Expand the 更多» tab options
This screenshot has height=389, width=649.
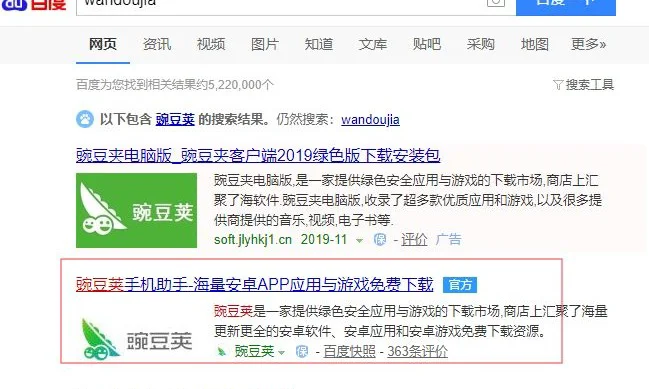pyautogui.click(x=589, y=44)
